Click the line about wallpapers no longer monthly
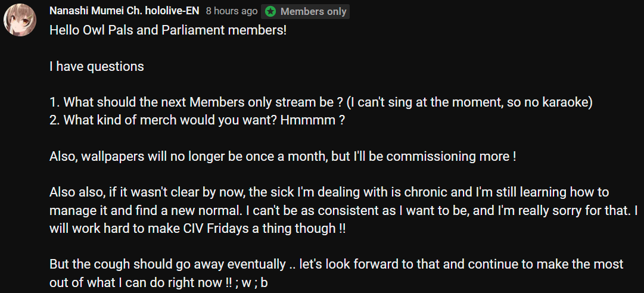The width and height of the screenshot is (644, 293). [282, 157]
